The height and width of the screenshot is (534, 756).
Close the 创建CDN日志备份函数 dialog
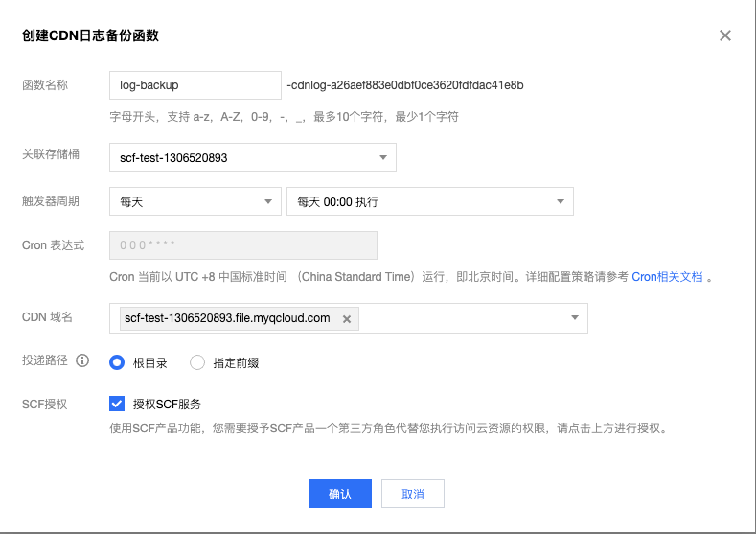[724, 35]
